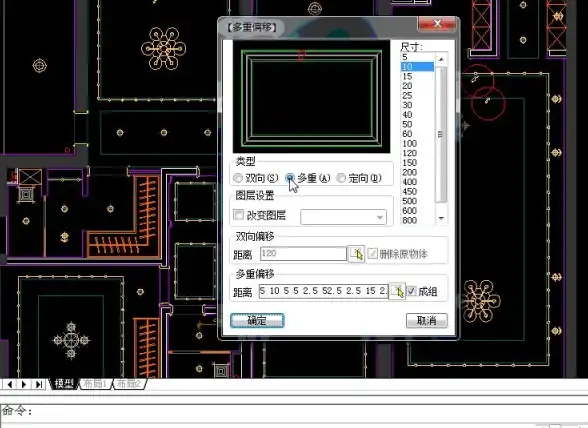
Task: Click the 多重偏移 distance input field
Action: point(323,291)
